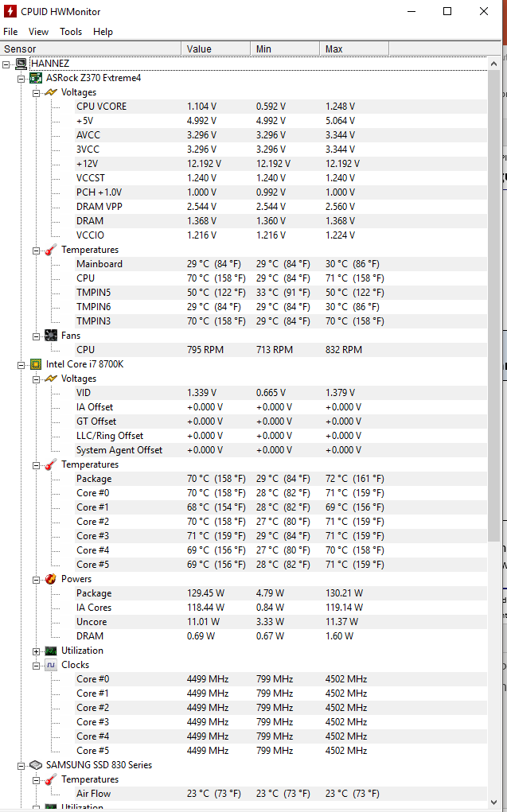This screenshot has width=507, height=812.
Task: Click the 832 RPM max fan value
Action: pyautogui.click(x=344, y=350)
